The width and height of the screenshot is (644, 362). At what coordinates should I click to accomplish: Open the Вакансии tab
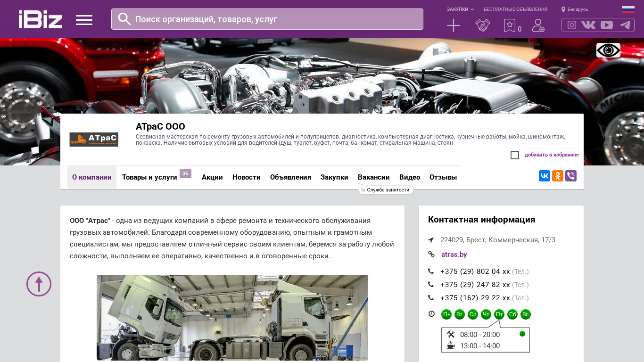(x=374, y=177)
